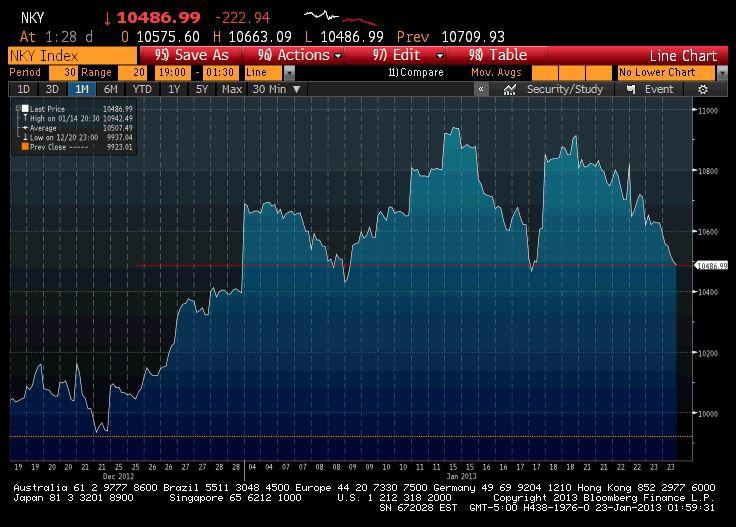Select the 1M time range tab
Screen dimensions: 736x527
82,89
